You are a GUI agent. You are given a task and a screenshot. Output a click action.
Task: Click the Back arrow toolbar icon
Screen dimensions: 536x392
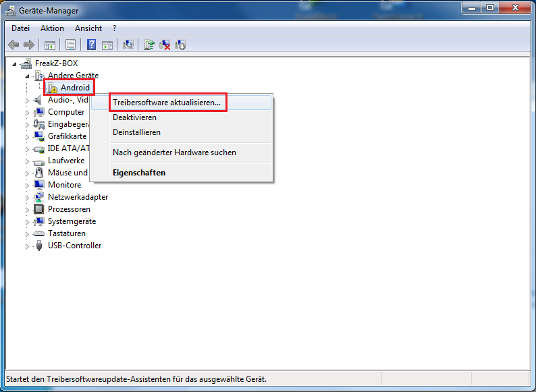pos(14,45)
